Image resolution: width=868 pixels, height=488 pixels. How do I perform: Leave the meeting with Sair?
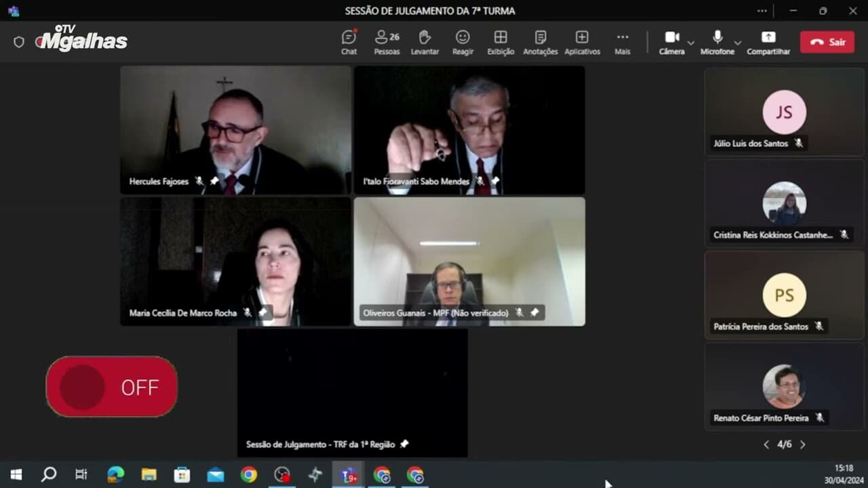tap(827, 42)
